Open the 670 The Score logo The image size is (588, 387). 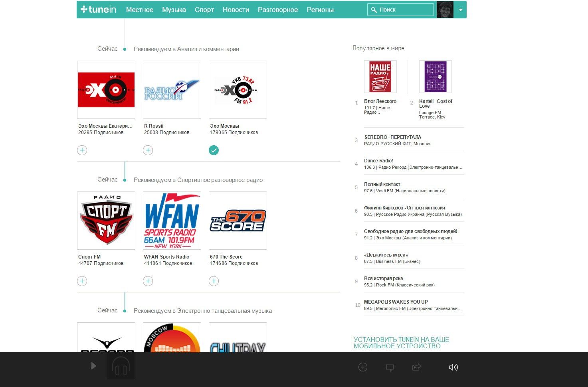pyautogui.click(x=238, y=221)
